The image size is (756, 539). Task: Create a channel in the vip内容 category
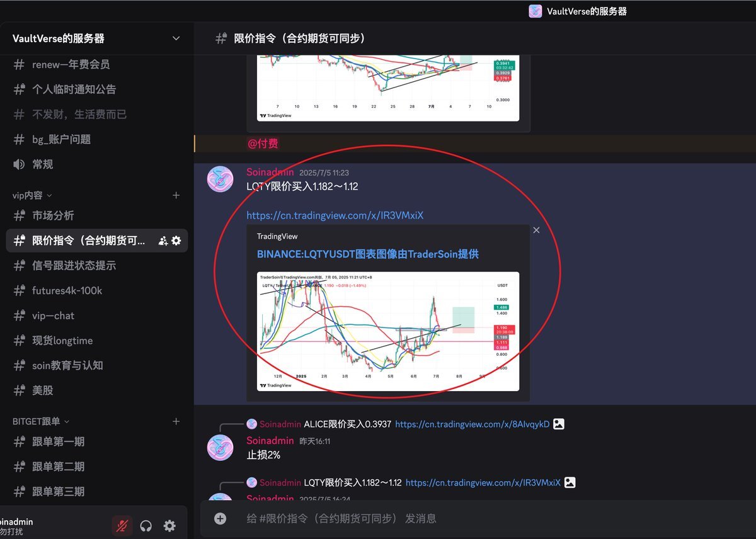[x=176, y=196]
